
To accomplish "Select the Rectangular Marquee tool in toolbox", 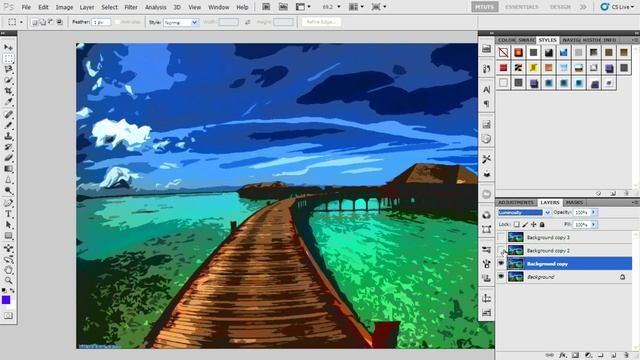I will pos(8,59).
